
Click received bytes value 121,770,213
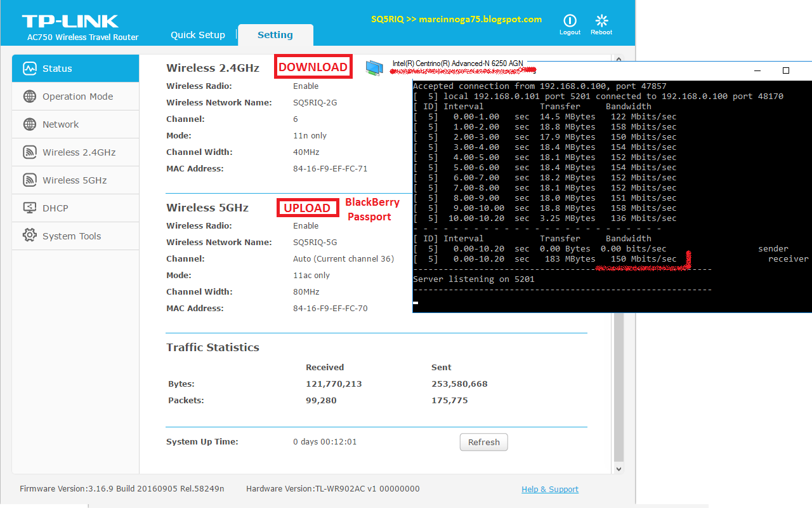[x=334, y=384]
